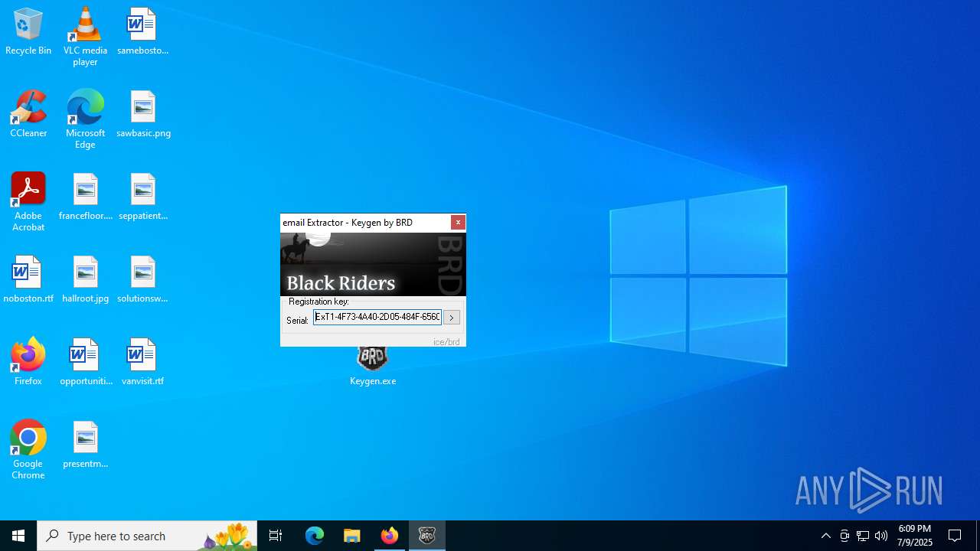Show hidden system tray icons
The image size is (980, 551).
click(826, 536)
